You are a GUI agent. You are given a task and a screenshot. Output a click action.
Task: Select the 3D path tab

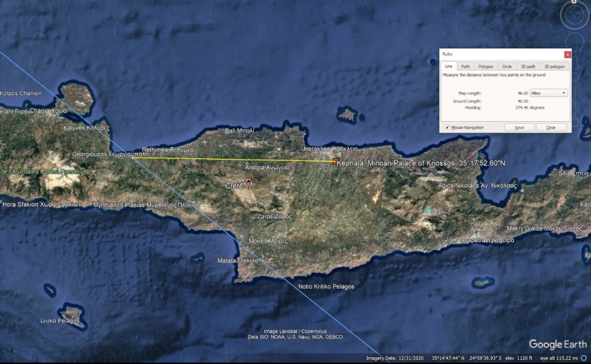click(x=528, y=67)
